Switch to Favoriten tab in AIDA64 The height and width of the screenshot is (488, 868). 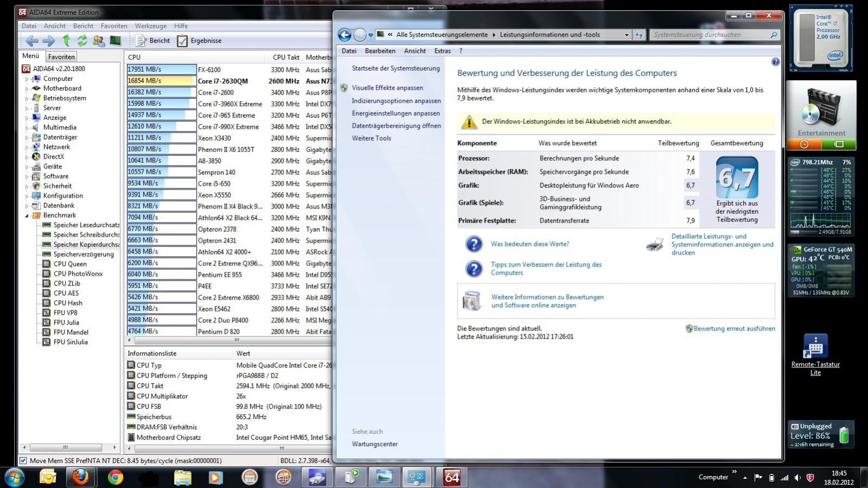coord(61,56)
